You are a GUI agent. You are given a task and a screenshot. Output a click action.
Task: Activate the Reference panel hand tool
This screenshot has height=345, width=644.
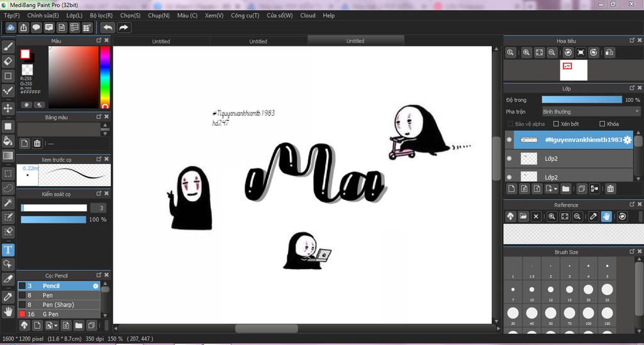(606, 216)
